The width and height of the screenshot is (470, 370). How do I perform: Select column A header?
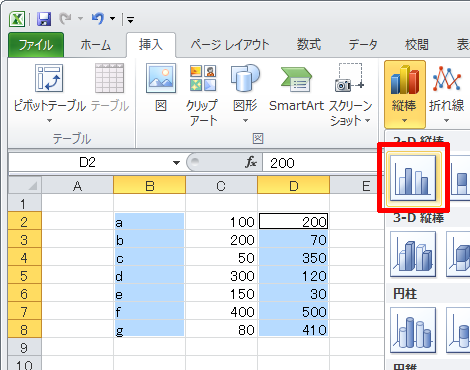coord(77,185)
